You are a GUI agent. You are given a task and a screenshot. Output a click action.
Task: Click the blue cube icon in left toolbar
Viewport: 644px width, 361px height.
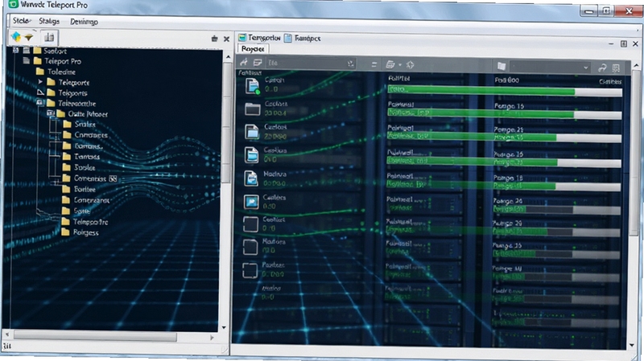15,37
